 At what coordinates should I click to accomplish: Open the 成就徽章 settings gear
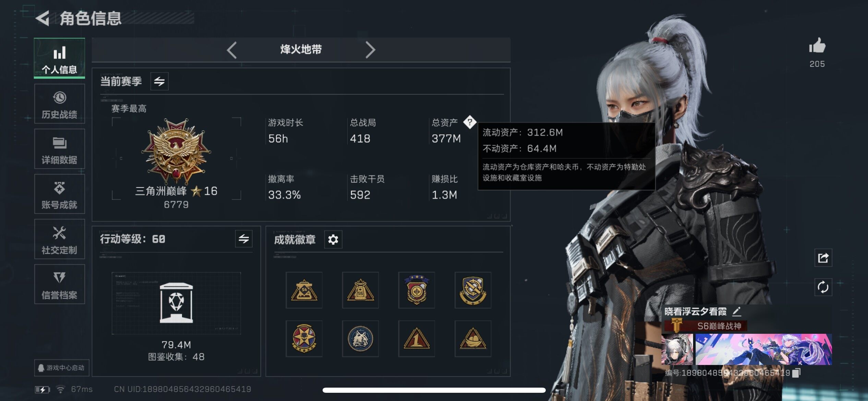click(333, 239)
